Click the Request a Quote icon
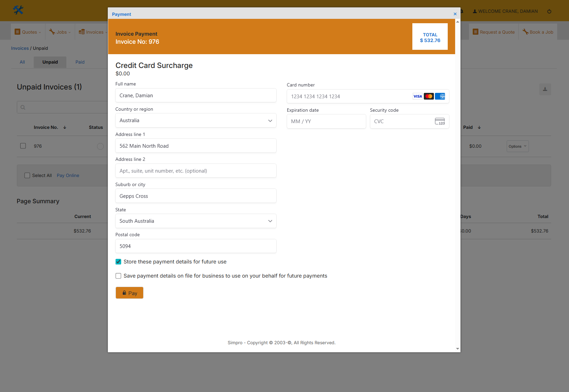Viewport: 569px width, 392px height. pos(475,32)
